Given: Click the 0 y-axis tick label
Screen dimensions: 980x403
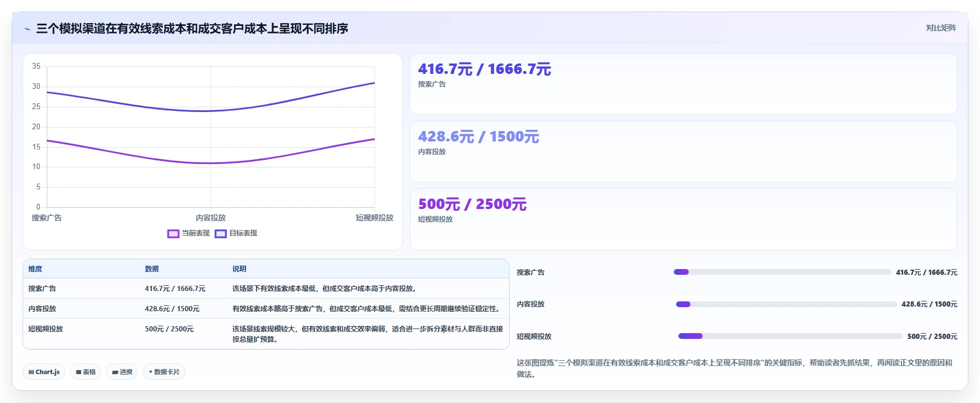Looking at the screenshot, I should click(38, 207).
